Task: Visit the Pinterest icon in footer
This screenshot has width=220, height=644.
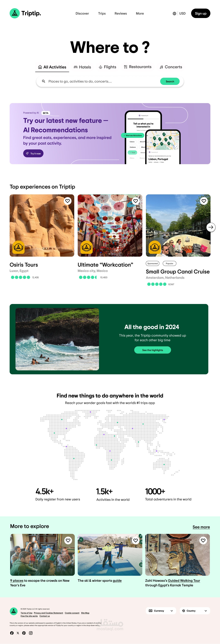Action: click(x=24, y=633)
